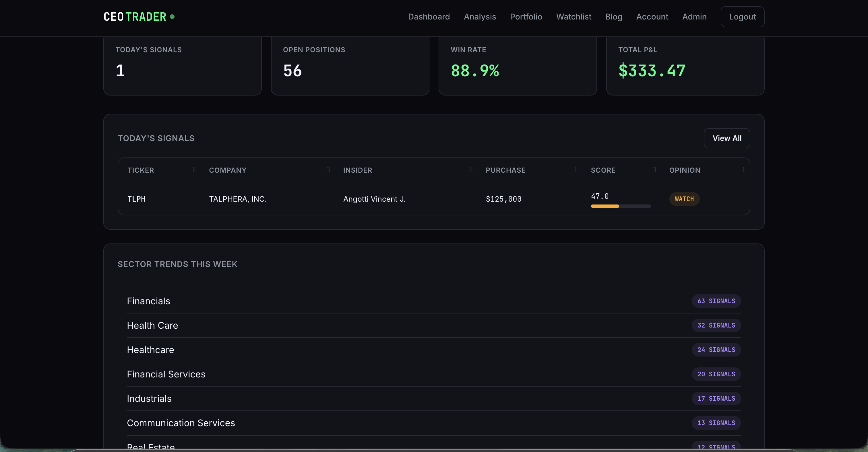
Task: Sort table by TICKER arrows icon
Action: coord(194,170)
